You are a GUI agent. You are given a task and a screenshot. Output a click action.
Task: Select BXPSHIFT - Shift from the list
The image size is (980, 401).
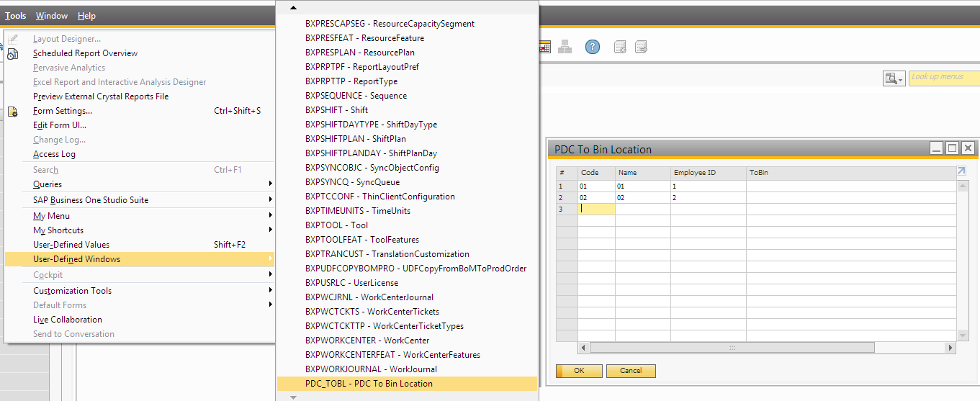click(x=336, y=110)
